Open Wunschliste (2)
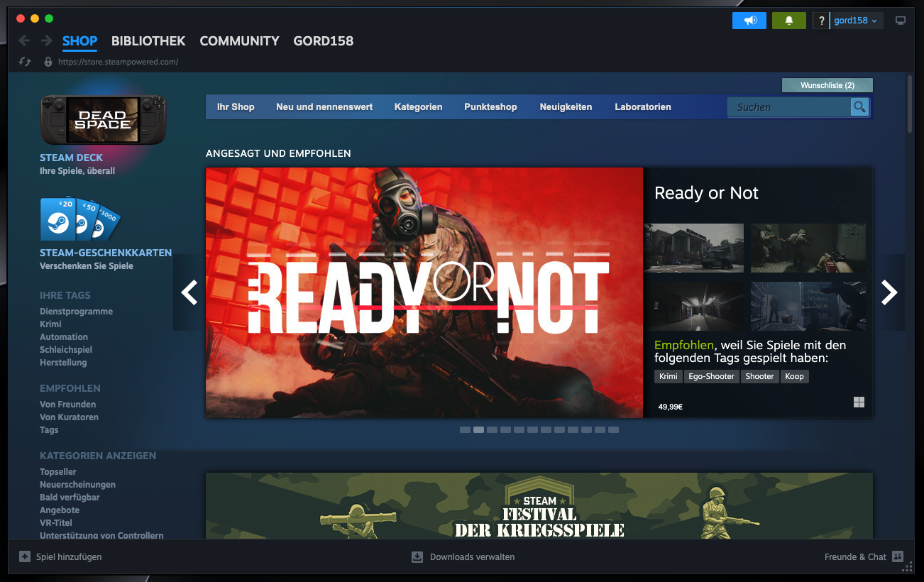This screenshot has height=582, width=924. coord(827,84)
